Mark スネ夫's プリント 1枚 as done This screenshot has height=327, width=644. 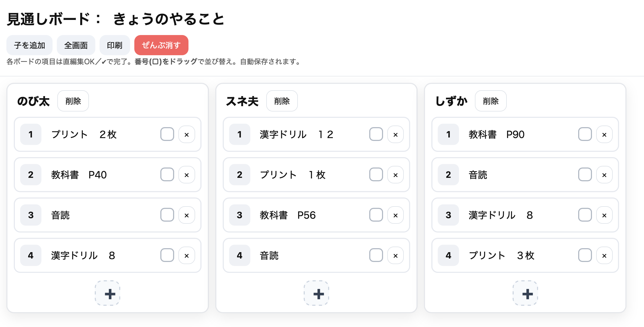point(376,175)
